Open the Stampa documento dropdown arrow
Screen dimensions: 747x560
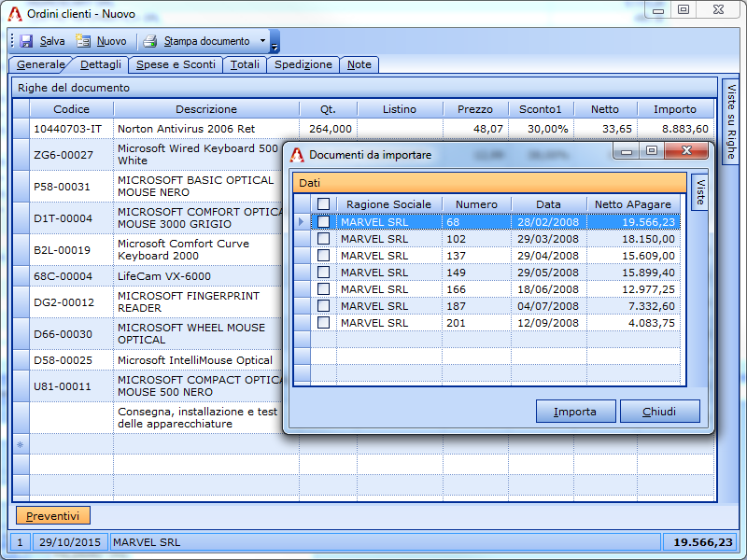click(x=262, y=41)
